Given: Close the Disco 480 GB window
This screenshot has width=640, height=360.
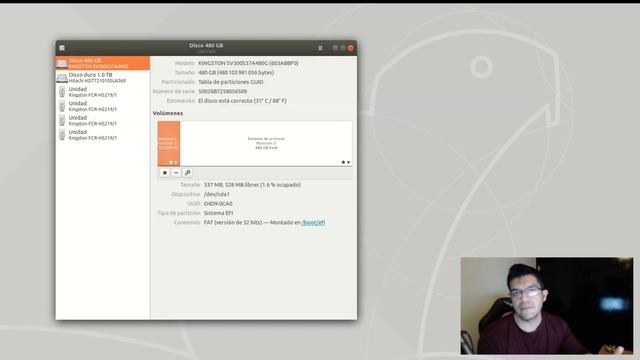Looking at the screenshot, I should (351, 48).
